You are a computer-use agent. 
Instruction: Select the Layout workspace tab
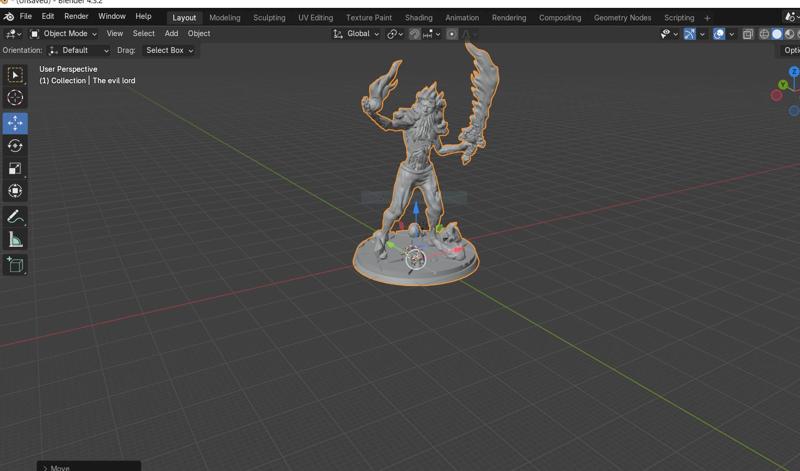(184, 17)
